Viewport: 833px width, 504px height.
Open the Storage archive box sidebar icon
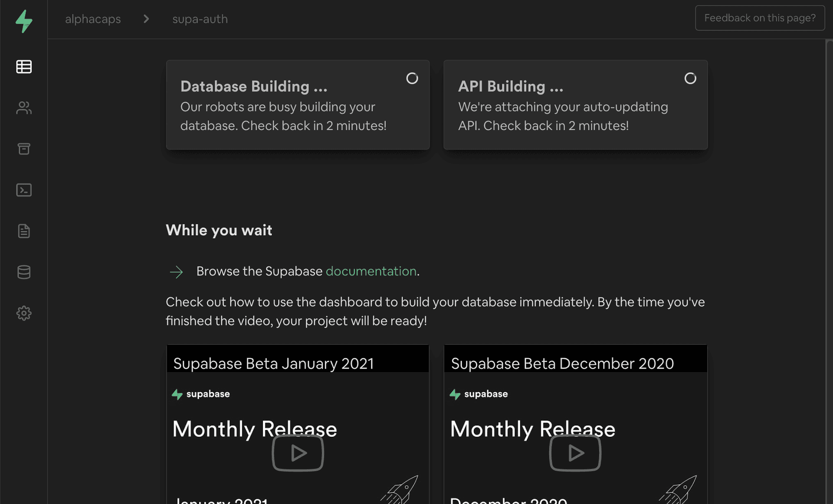click(x=24, y=149)
